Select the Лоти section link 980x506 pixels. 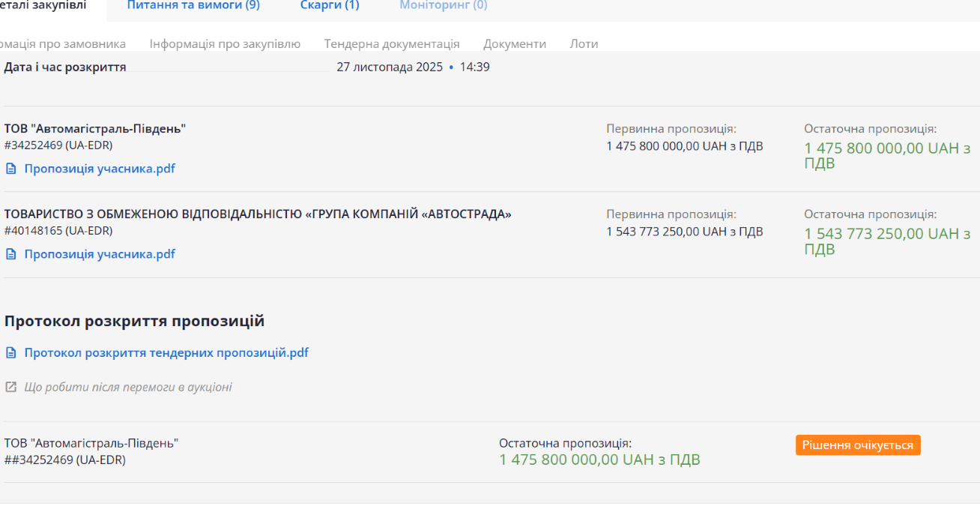coord(584,44)
